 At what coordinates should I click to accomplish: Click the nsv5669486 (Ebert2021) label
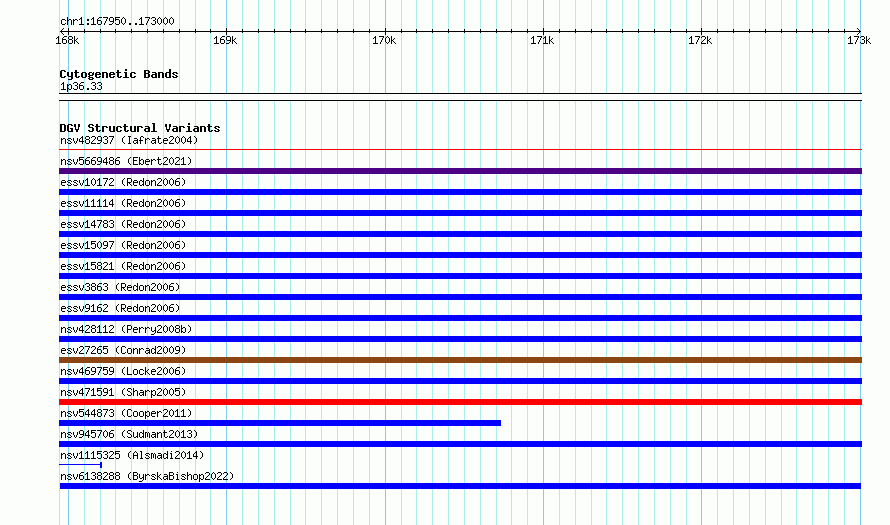[x=126, y=161]
